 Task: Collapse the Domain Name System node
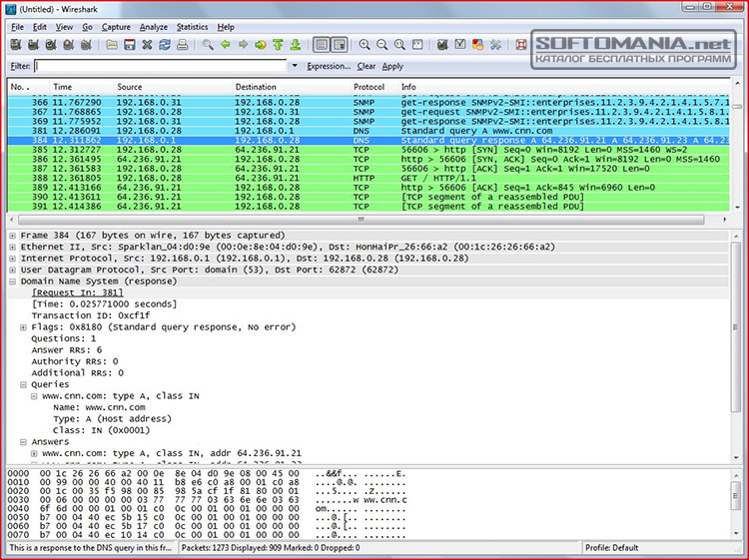(12, 281)
